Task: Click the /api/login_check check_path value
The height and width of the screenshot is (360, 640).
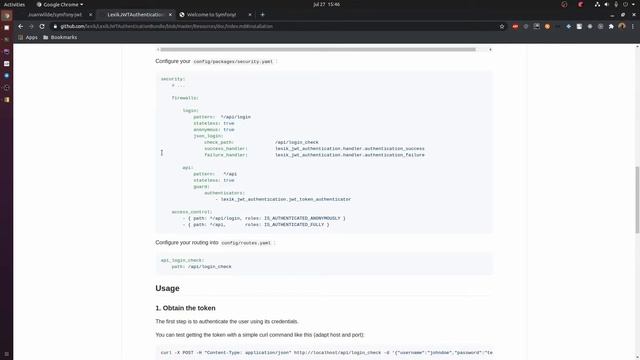Action: coord(297,142)
